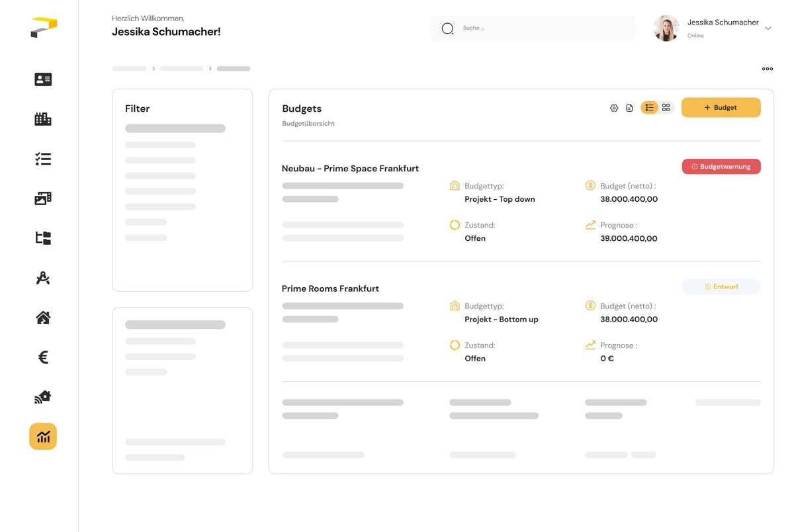This screenshot has height=532, width=794.
Task: Open Neubau - Prime Space Frankfurt budget
Action: 350,169
